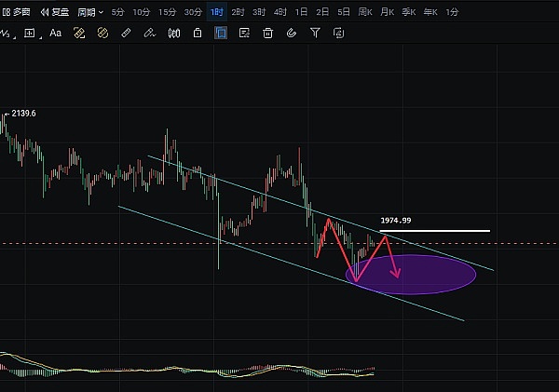Toggle the lock drawings icon
559x392 pixels.
(x=197, y=34)
